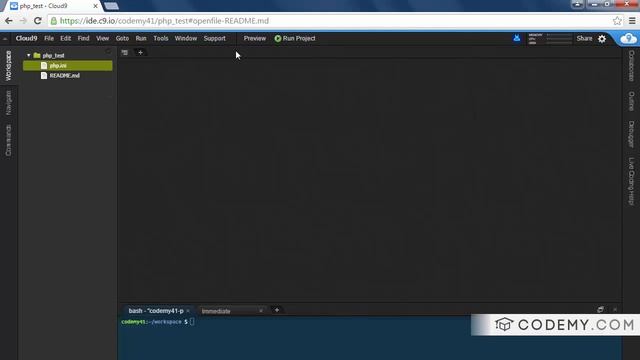
Task: Open the Live Coding Help side panel
Action: point(631,181)
